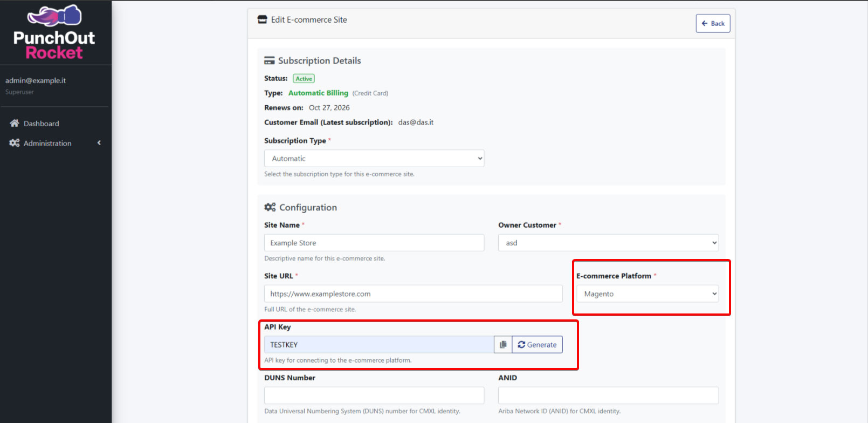The height and width of the screenshot is (423, 868).
Task: Click the store icon beside Edit E-commerce Site
Action: pyautogui.click(x=263, y=20)
